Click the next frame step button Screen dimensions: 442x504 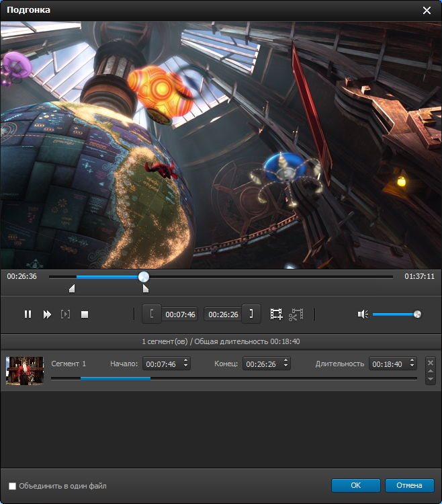(65, 314)
